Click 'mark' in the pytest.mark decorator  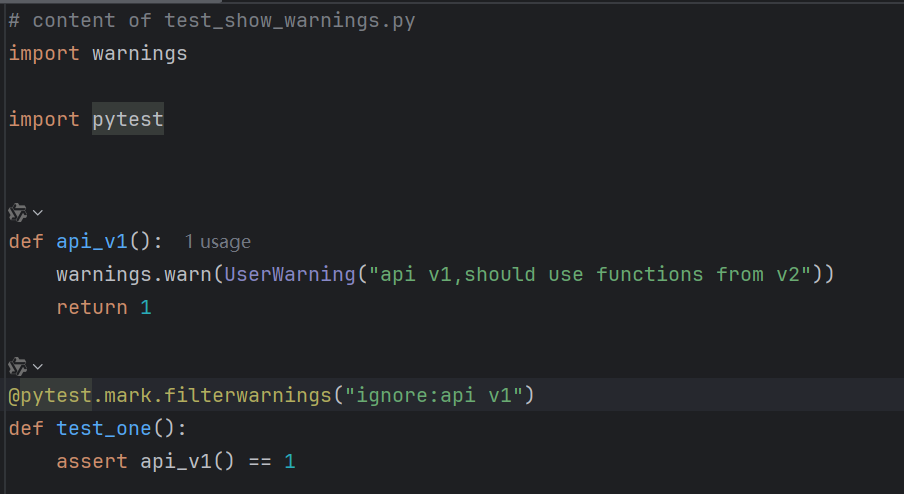(x=127, y=395)
